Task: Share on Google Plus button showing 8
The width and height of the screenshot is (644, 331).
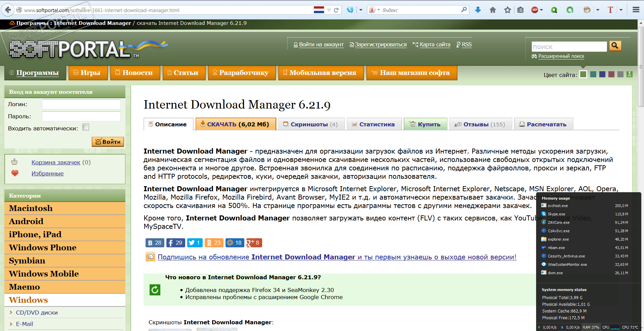Action: pos(254,243)
